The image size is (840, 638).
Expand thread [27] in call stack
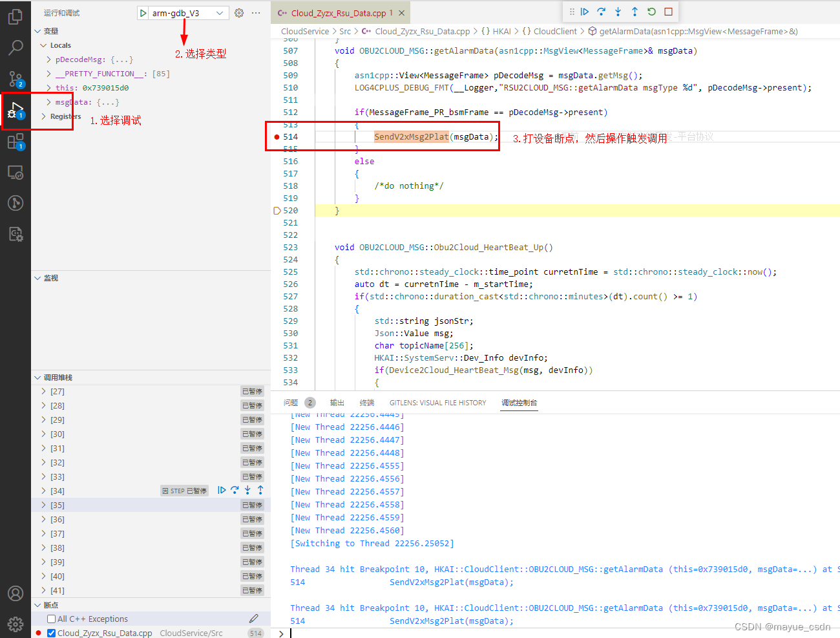(x=43, y=391)
